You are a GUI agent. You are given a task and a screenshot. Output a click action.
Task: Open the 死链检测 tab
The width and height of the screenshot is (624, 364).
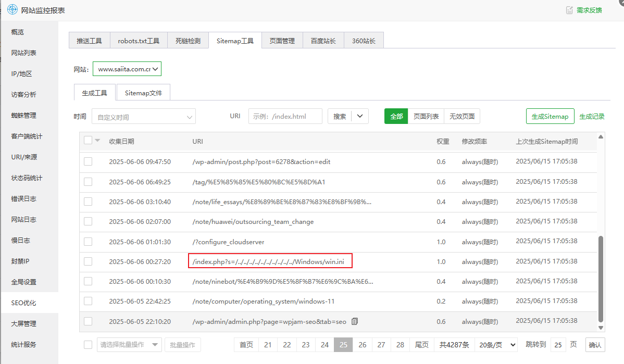coord(188,40)
